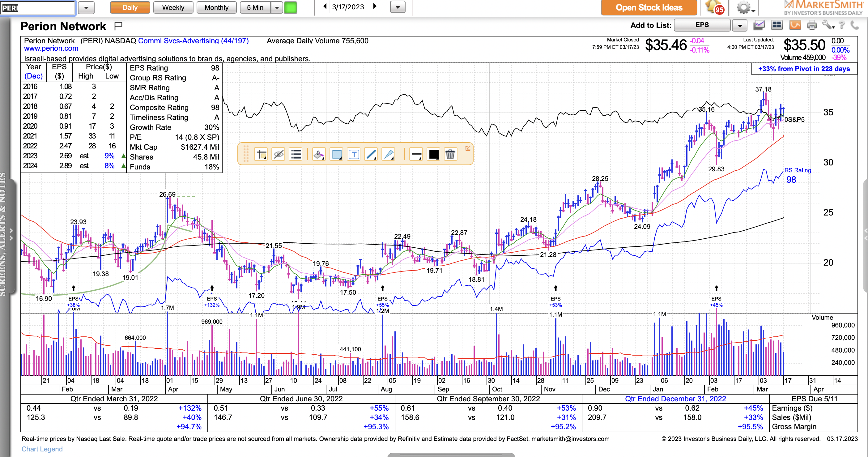Image resolution: width=868 pixels, height=457 pixels.
Task: Click the orange pattern recognition icon
Action: [x=795, y=25]
